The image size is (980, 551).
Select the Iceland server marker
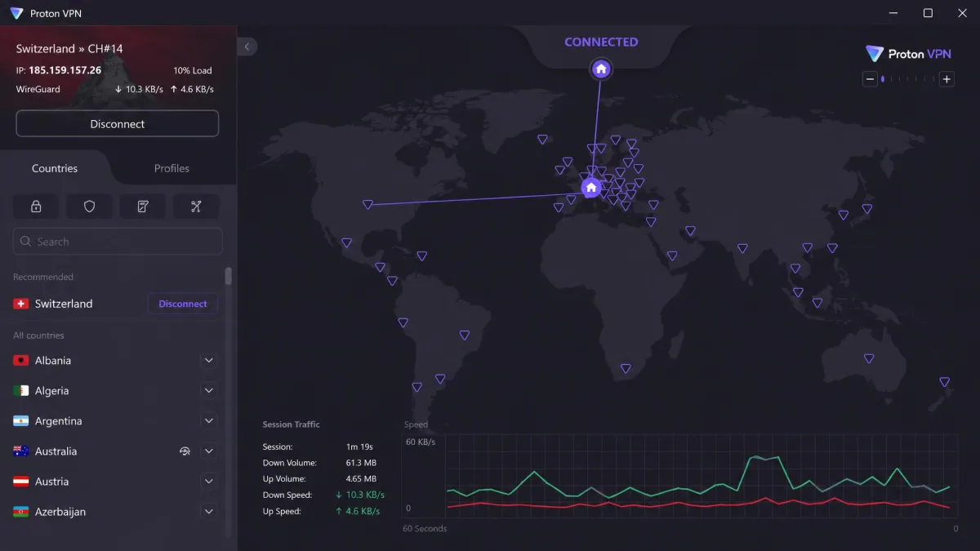[542, 140]
